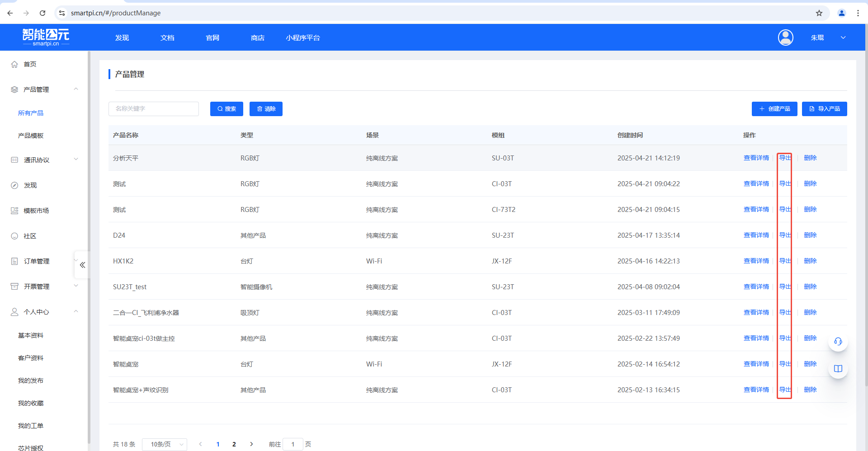Click the 智能公元 smartpi.cn logo
The image size is (868, 451).
coord(46,37)
